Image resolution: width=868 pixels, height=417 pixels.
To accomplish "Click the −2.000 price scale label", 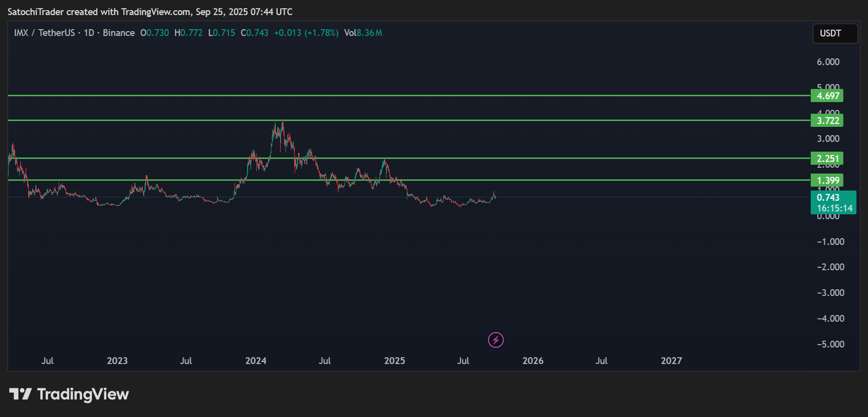I will [831, 267].
